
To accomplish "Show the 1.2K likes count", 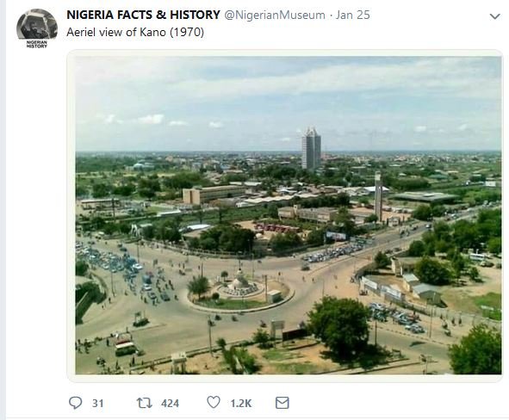I will 241,404.
